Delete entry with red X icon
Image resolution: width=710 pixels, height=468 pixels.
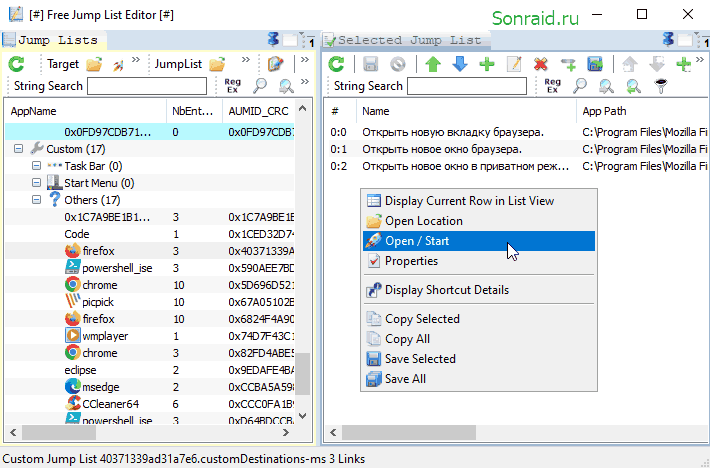(541, 64)
